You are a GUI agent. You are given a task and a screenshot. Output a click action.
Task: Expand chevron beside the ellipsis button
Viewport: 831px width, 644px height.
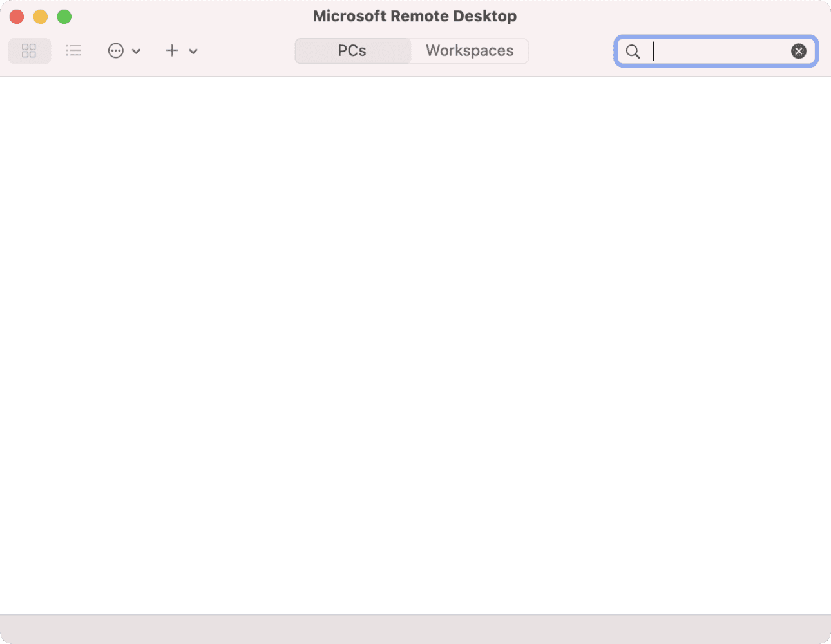click(x=136, y=52)
